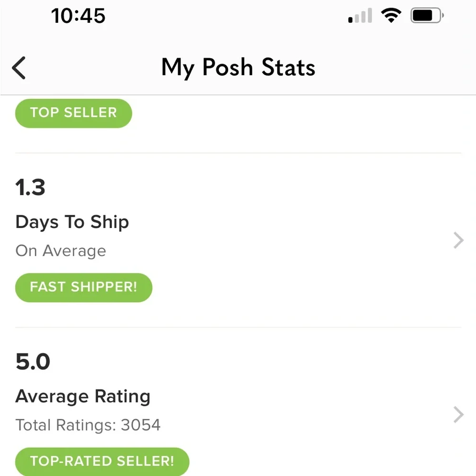The width and height of the screenshot is (476, 476).
Task: Tap the Wi-Fi status icon
Action: tap(391, 15)
